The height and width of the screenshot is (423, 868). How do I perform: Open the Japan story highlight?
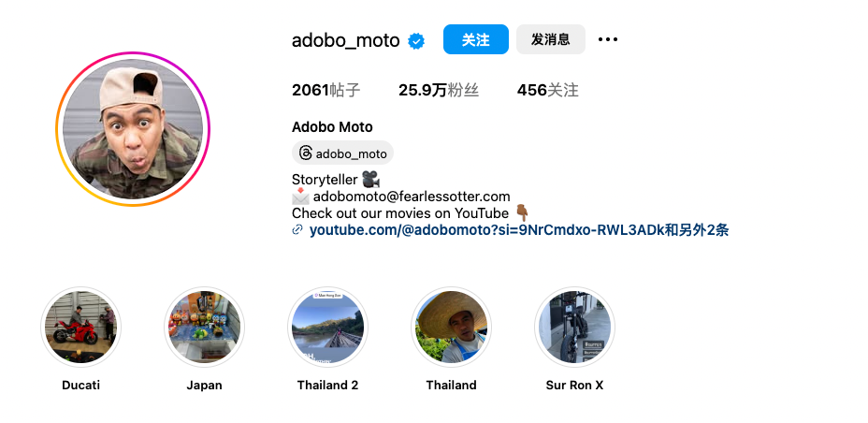[204, 327]
